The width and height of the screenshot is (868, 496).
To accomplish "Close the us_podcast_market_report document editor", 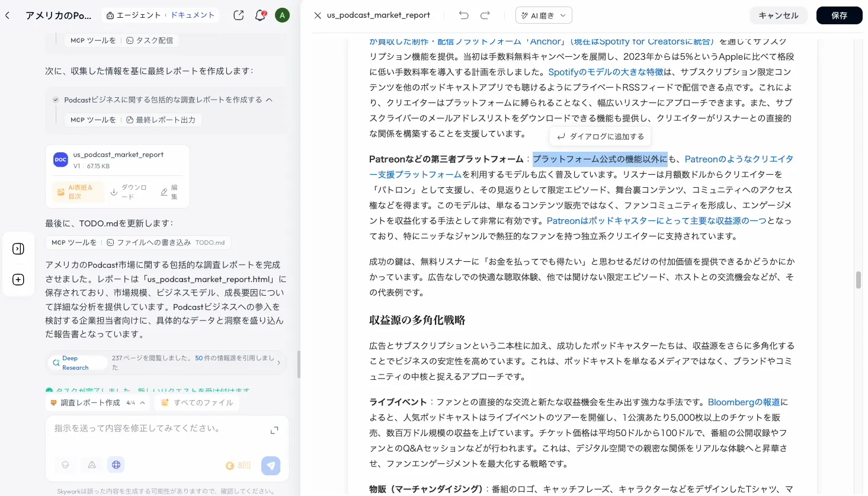I will pos(318,15).
